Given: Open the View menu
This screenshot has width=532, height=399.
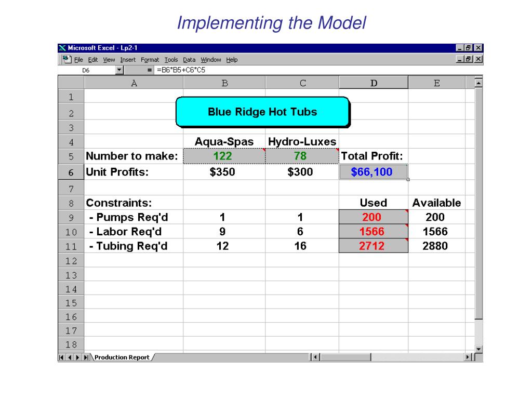Looking at the screenshot, I should point(109,60).
